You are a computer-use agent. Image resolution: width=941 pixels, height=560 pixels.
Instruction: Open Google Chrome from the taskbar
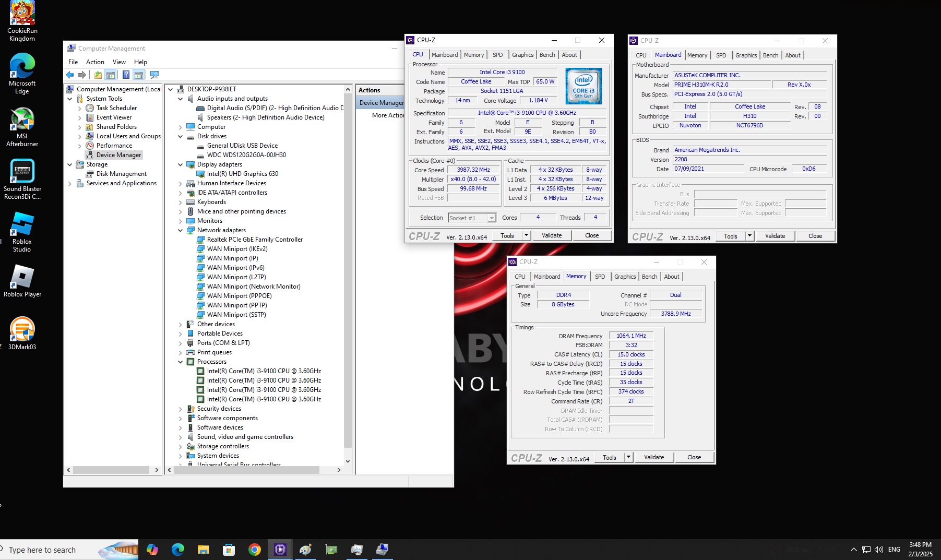[255, 550]
